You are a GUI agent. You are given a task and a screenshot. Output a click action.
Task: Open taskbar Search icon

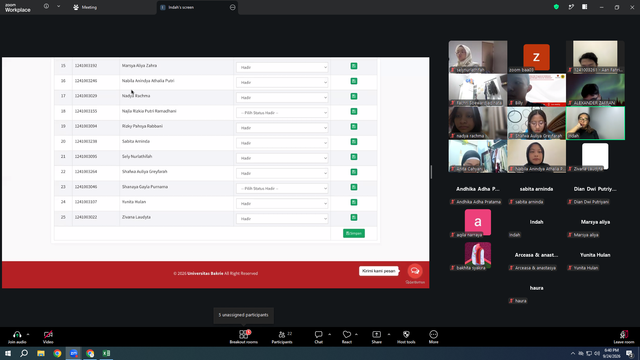(24, 353)
